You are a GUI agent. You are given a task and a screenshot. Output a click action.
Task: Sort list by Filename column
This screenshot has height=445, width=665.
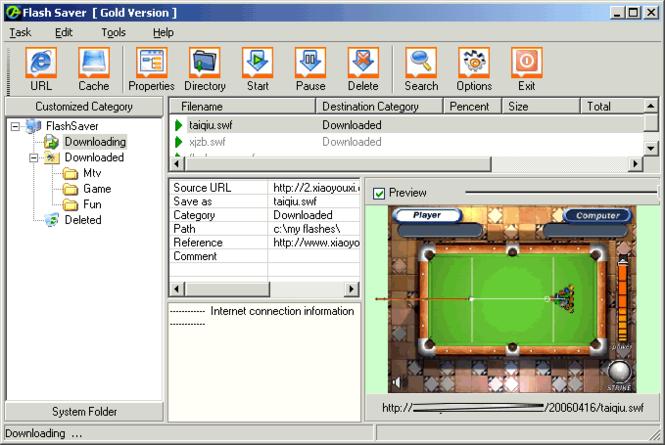[x=242, y=106]
